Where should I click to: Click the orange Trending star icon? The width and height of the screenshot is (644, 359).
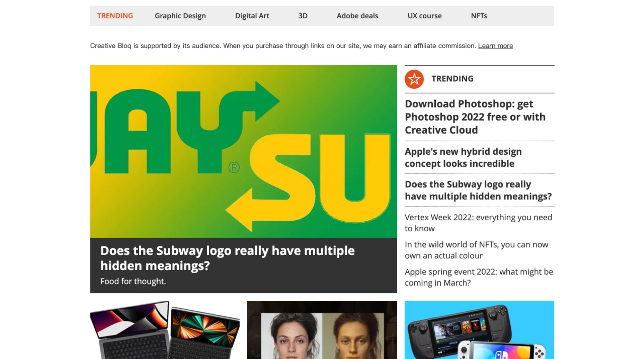414,79
